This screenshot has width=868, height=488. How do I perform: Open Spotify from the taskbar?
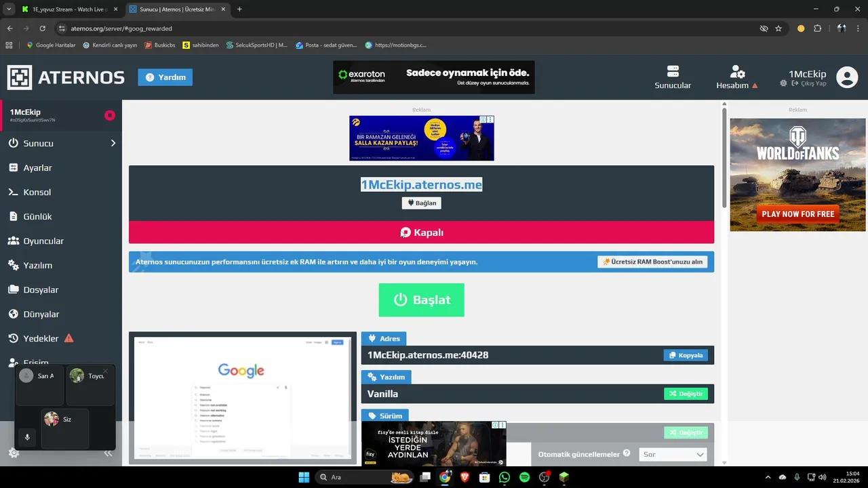coord(524,477)
